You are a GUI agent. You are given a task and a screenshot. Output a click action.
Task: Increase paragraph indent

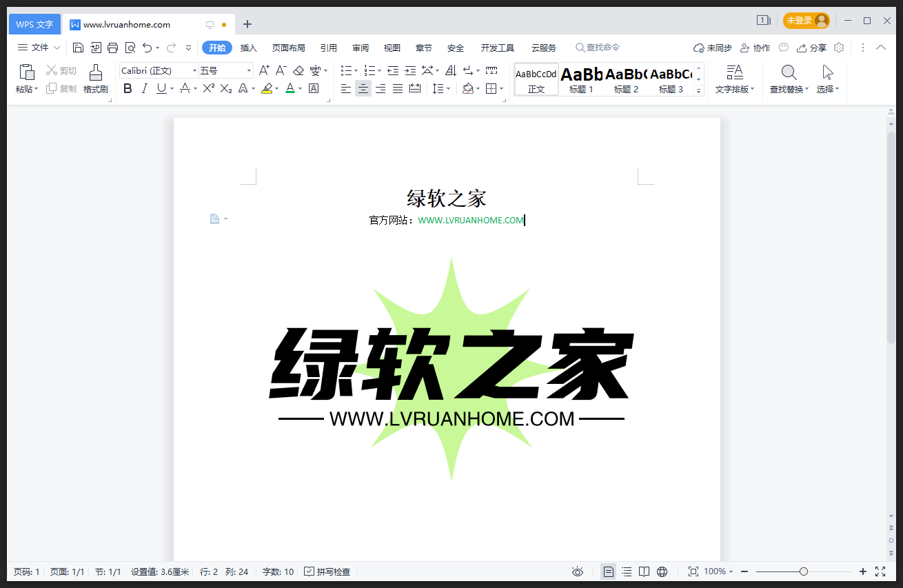click(410, 70)
